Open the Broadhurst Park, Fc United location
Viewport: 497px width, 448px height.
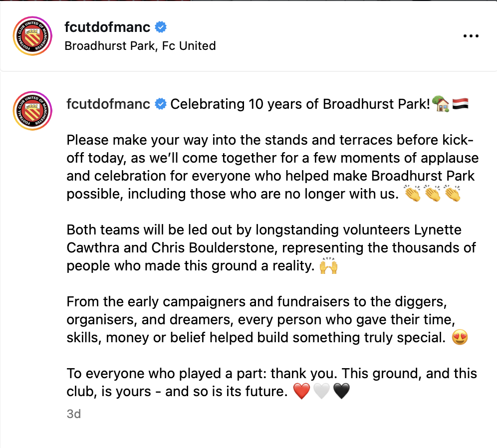pos(140,46)
